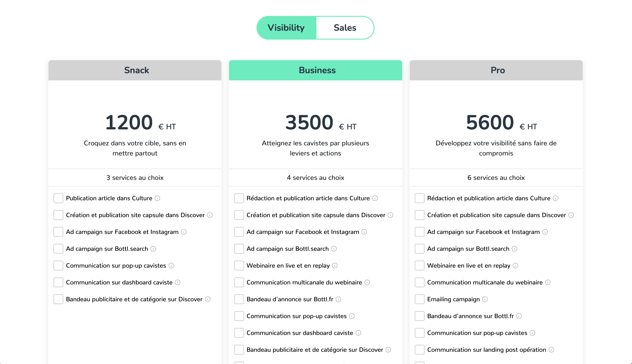The width and height of the screenshot is (632, 364).
Task: Open info icon beside Business Communication multicanale du webinaire
Action: [367, 283]
